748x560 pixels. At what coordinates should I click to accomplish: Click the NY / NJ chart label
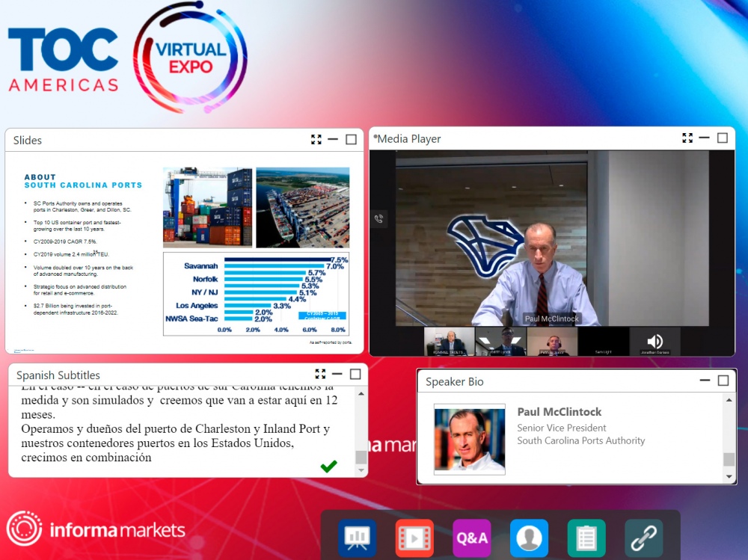pyautogui.click(x=205, y=292)
